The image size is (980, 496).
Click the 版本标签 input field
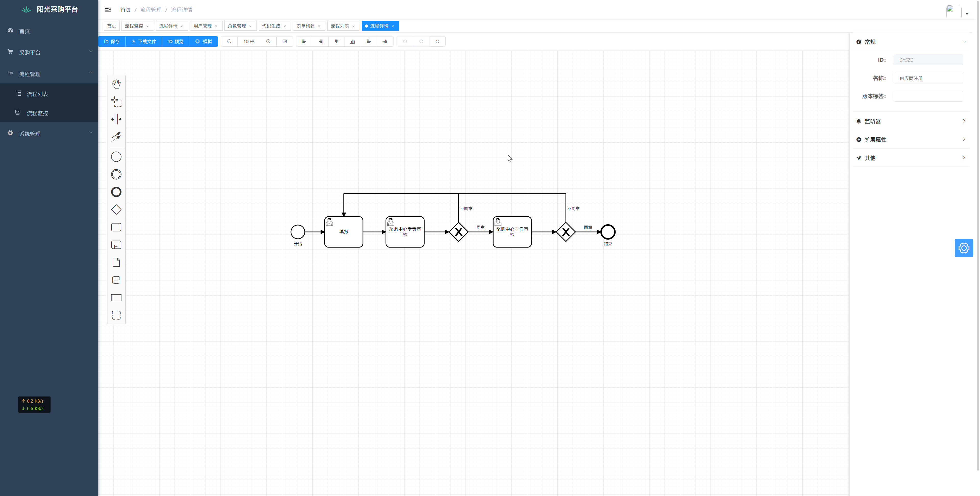tap(928, 96)
